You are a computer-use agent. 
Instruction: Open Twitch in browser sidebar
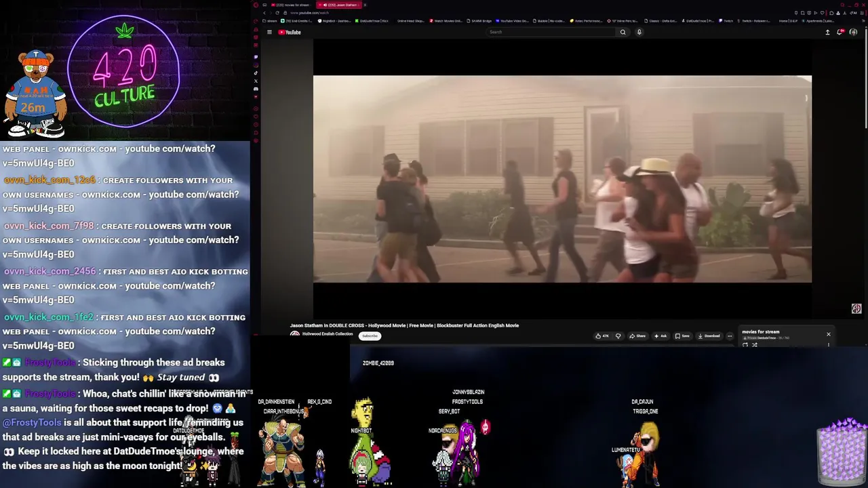256,56
